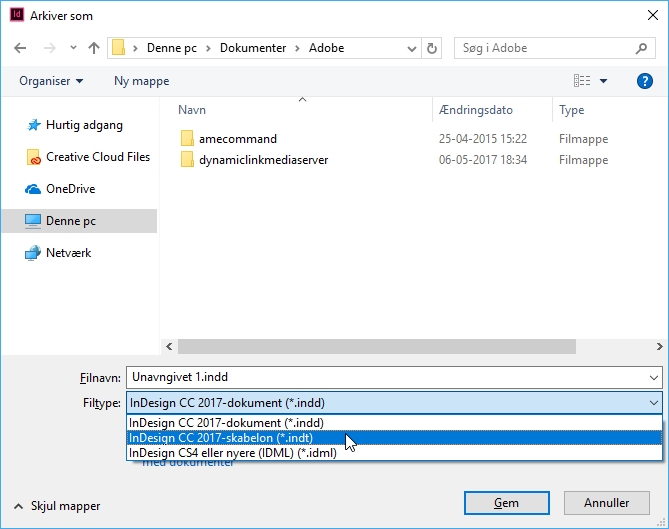
Task: Click the amecommand folder icon
Action: 187,139
